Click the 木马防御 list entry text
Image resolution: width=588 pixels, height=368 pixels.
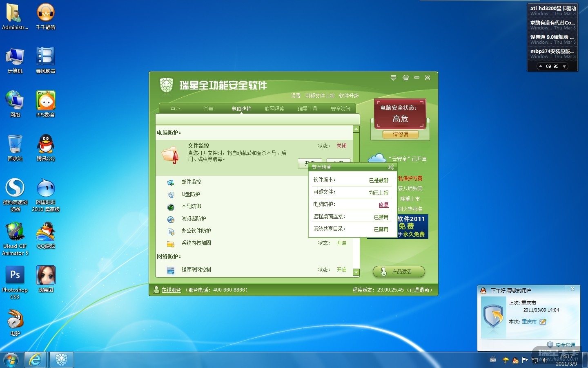[x=191, y=206]
